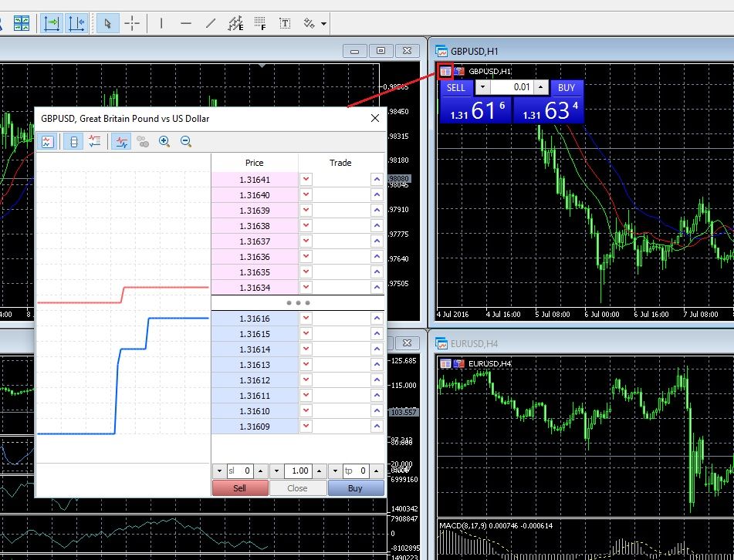The width and height of the screenshot is (734, 560).
Task: Click blue up arrow at price 1.31641
Action: (377, 179)
